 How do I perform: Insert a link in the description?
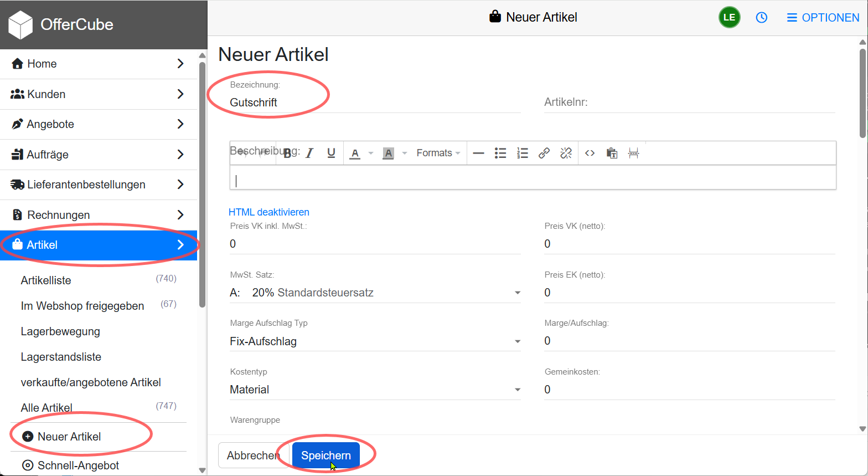[x=544, y=153]
